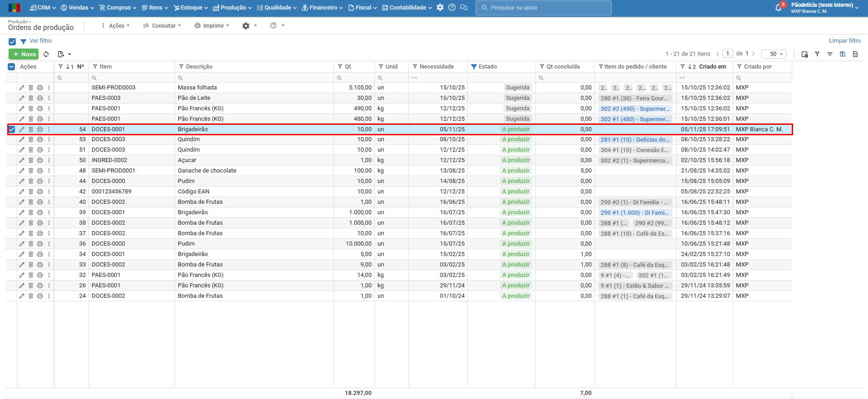Image resolution: width=868 pixels, height=399 pixels.
Task: Click the refresh icon next to Novo
Action: click(x=46, y=54)
